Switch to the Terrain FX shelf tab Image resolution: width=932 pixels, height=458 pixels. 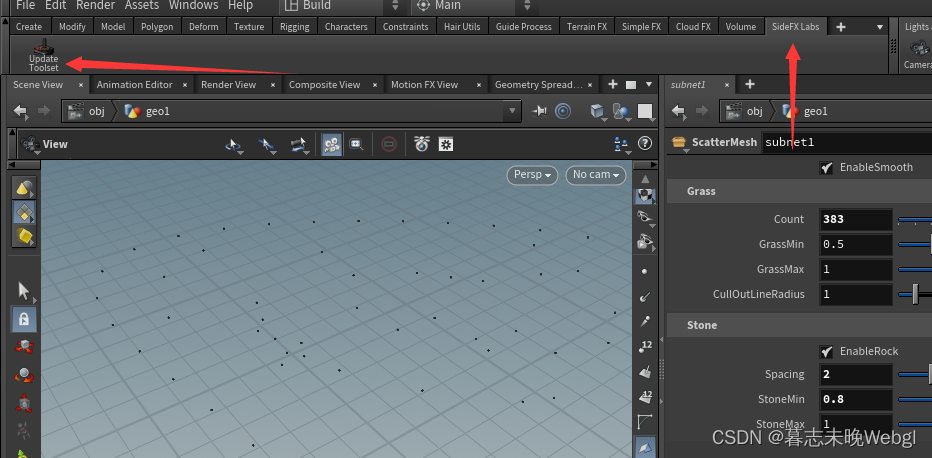[587, 27]
